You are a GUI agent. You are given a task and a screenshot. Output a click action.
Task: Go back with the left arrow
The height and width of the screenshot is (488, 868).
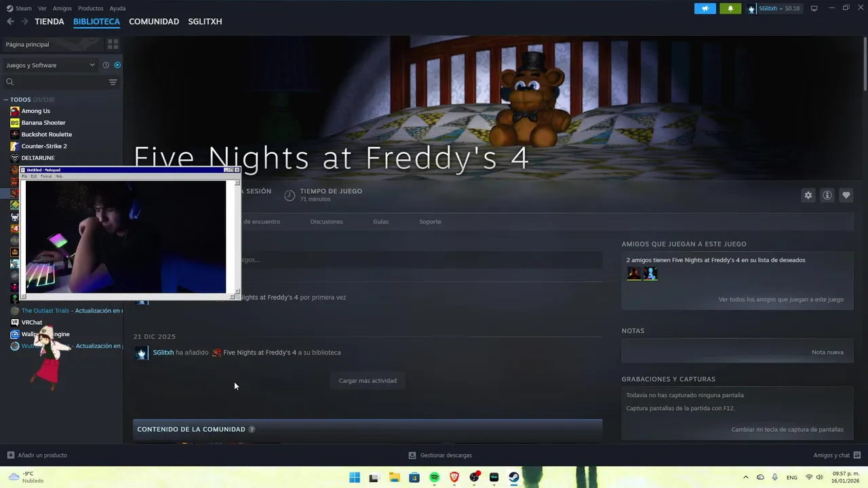[10, 22]
